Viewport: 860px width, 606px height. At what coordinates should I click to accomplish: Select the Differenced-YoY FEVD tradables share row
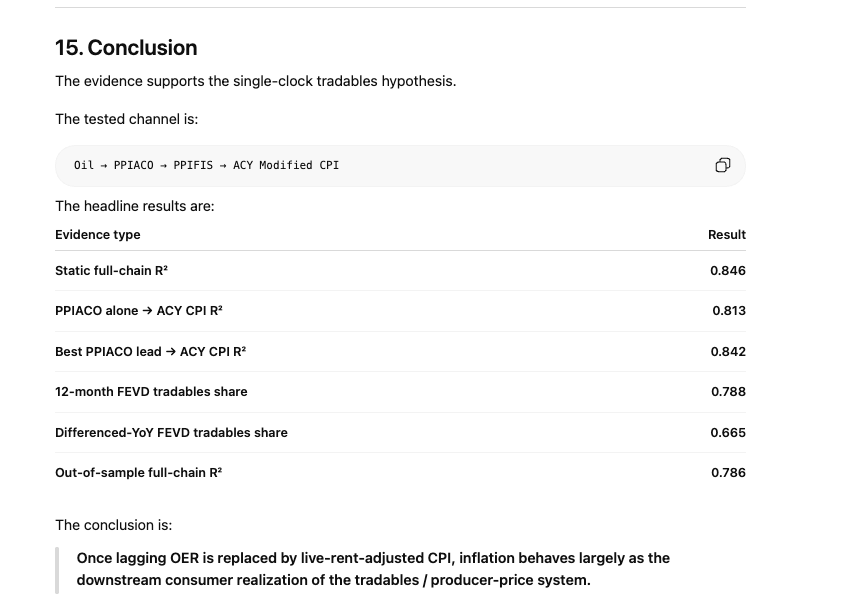[400, 433]
